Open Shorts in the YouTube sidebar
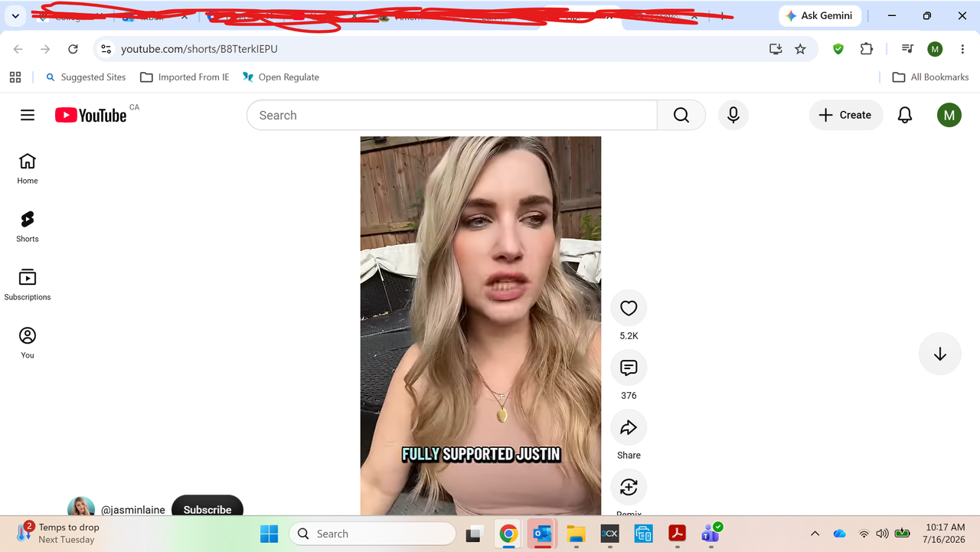Image resolution: width=980 pixels, height=552 pixels. 28,227
